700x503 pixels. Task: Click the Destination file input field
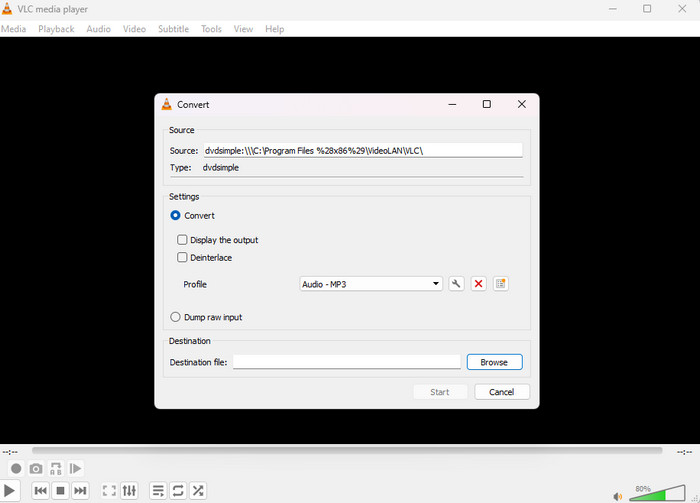tap(346, 362)
